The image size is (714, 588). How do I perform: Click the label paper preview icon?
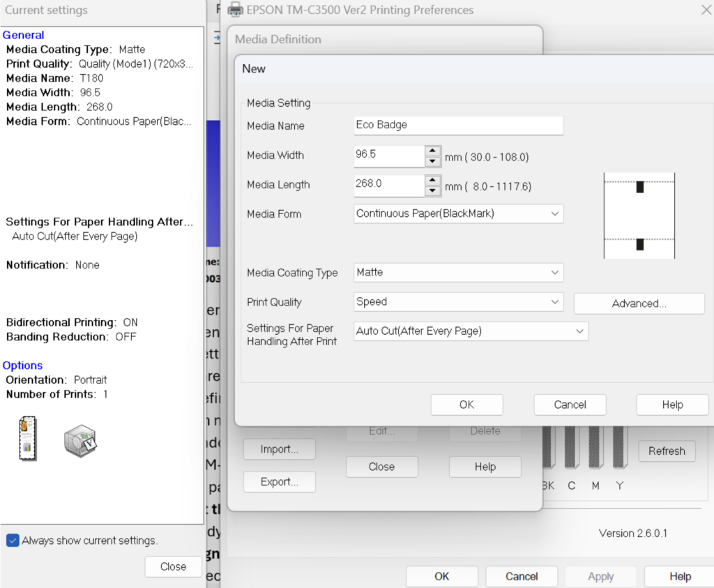point(28,438)
